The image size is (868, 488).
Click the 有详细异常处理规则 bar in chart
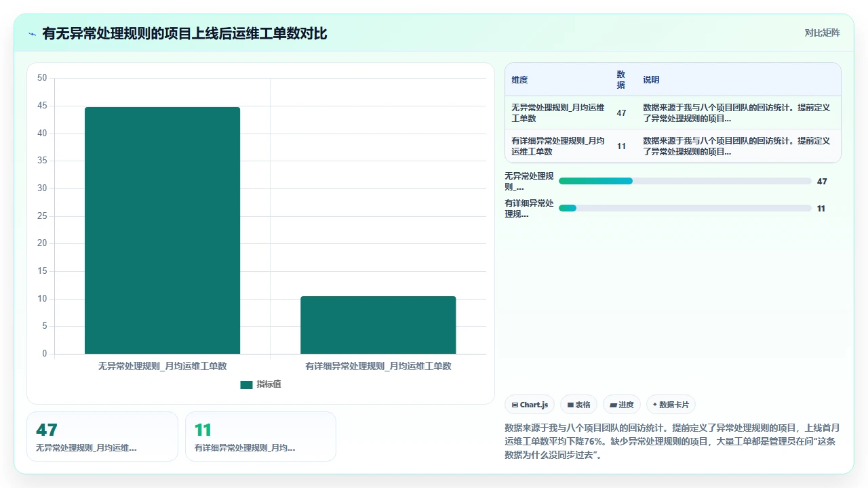tap(378, 325)
